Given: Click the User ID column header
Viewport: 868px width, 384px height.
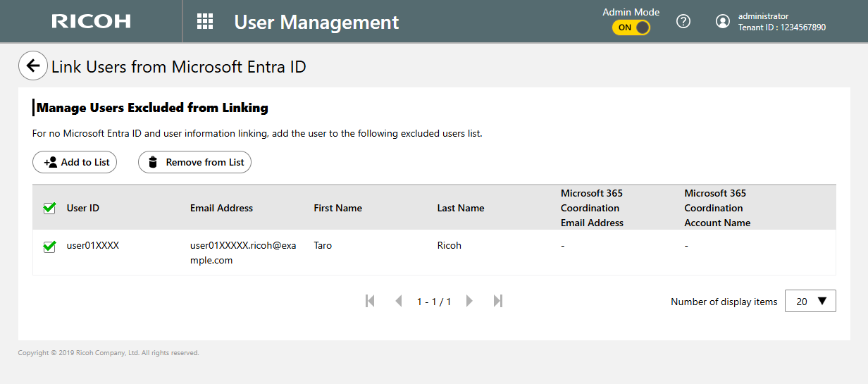Looking at the screenshot, I should tap(83, 208).
